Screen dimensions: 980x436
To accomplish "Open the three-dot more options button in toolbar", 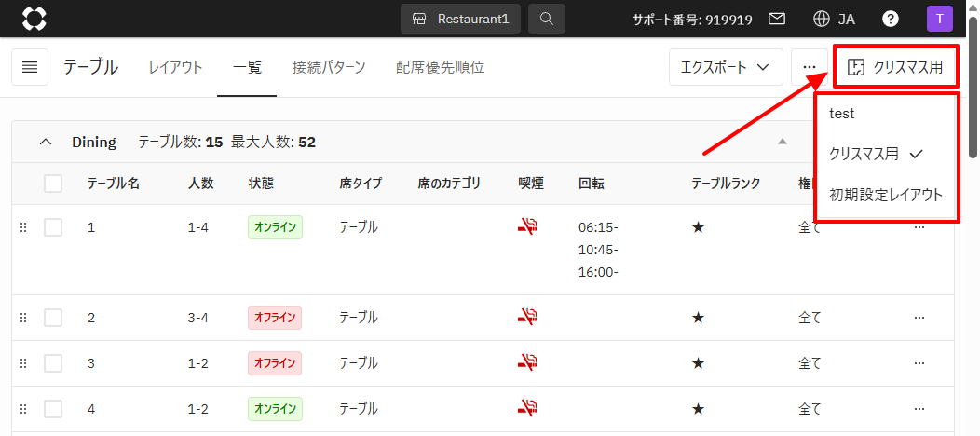I will click(810, 67).
